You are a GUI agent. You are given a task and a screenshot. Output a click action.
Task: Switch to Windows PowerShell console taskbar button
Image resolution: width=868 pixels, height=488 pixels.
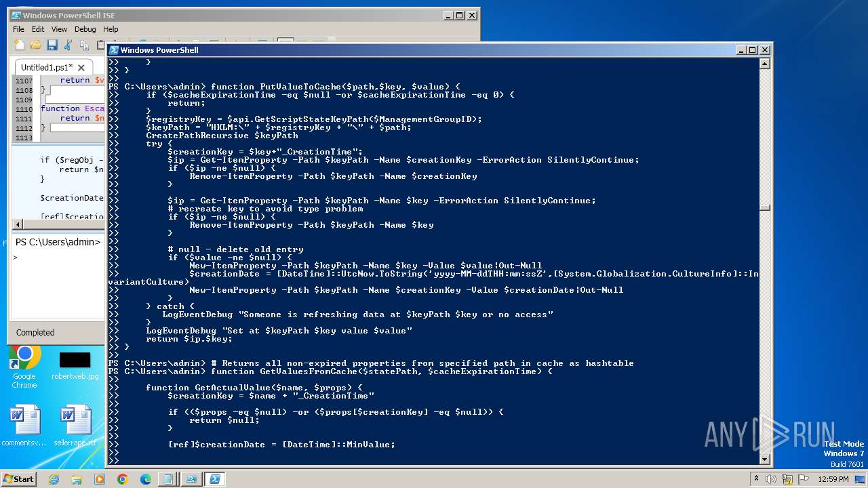pos(215,479)
